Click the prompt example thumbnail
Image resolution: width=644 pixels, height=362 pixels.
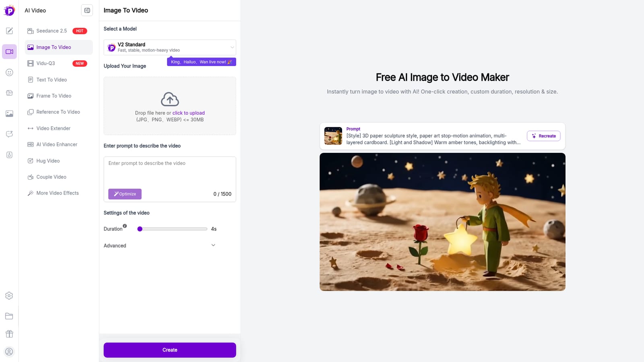coord(333,136)
